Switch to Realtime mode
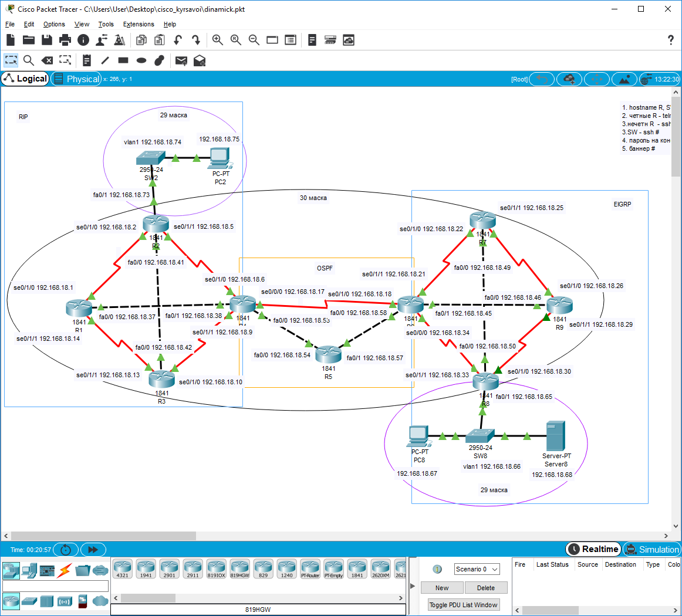Image resolution: width=682 pixels, height=616 pixels. pos(594,549)
